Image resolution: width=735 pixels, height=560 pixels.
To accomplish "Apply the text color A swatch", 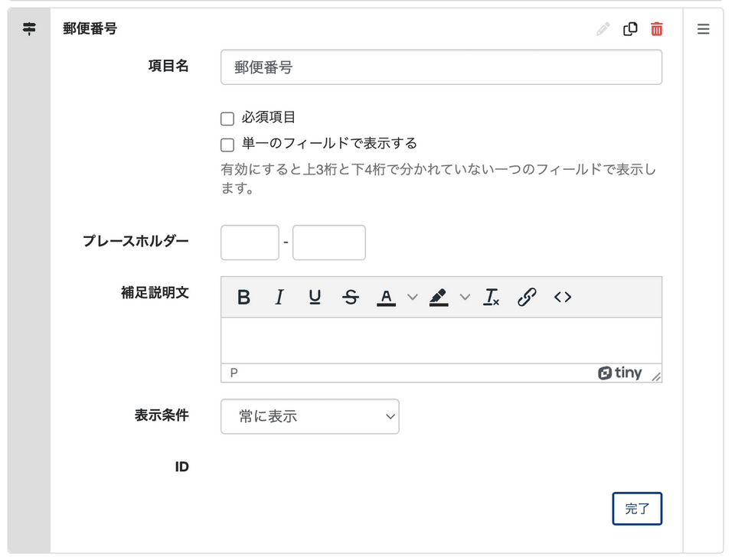I will click(387, 298).
